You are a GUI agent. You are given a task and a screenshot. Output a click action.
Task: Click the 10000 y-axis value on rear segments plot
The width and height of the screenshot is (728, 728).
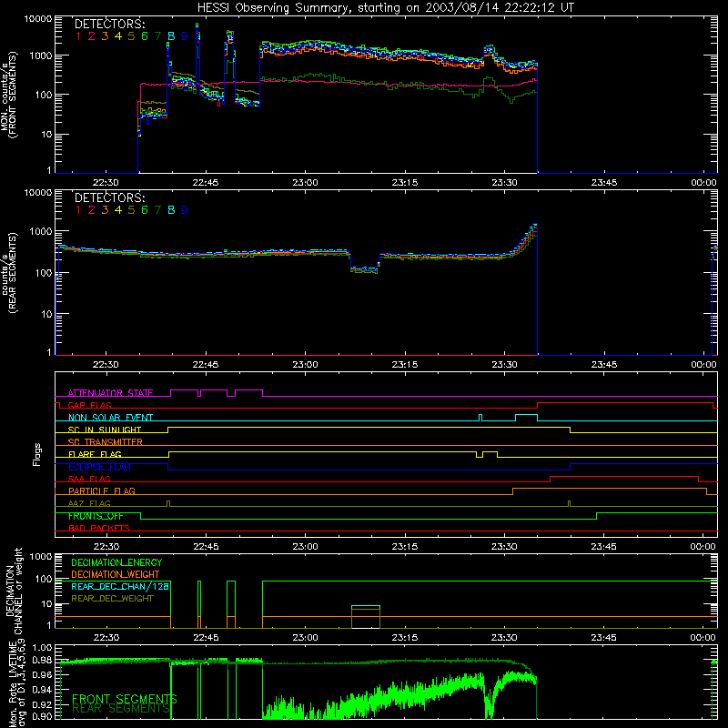(x=38, y=193)
